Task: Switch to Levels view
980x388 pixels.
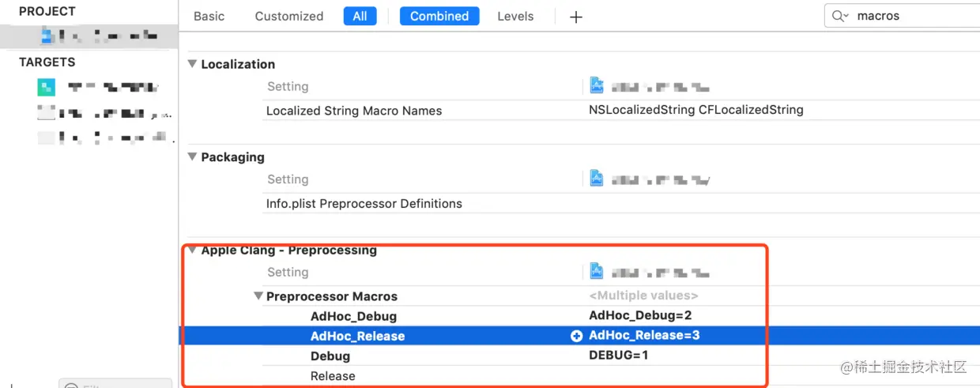Action: click(515, 16)
